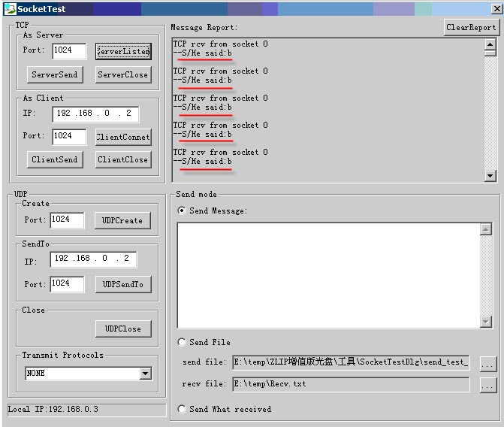Open the Transmit Protocols dropdown
Image resolution: width=504 pixels, height=427 pixels.
tap(145, 374)
